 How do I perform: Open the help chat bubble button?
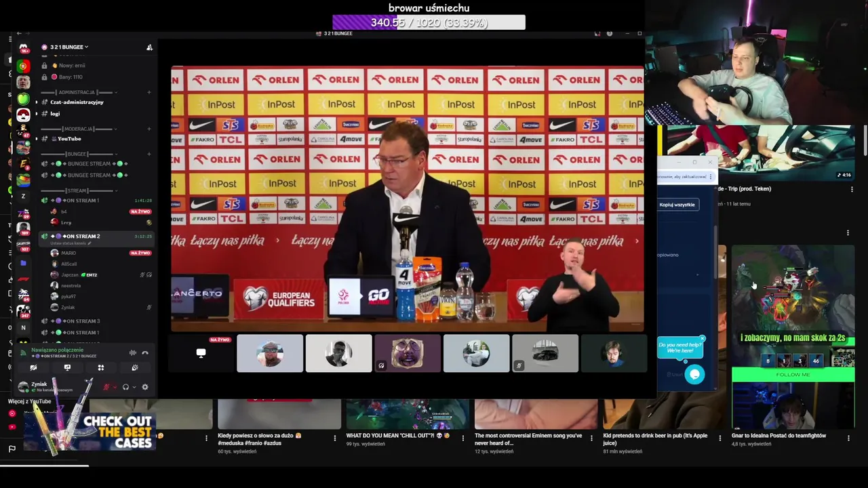coord(694,374)
